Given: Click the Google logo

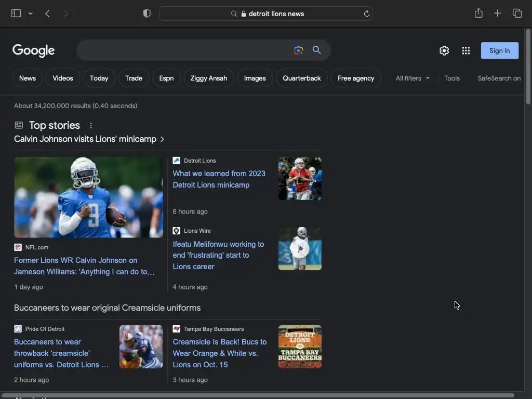Looking at the screenshot, I should [x=33, y=50].
